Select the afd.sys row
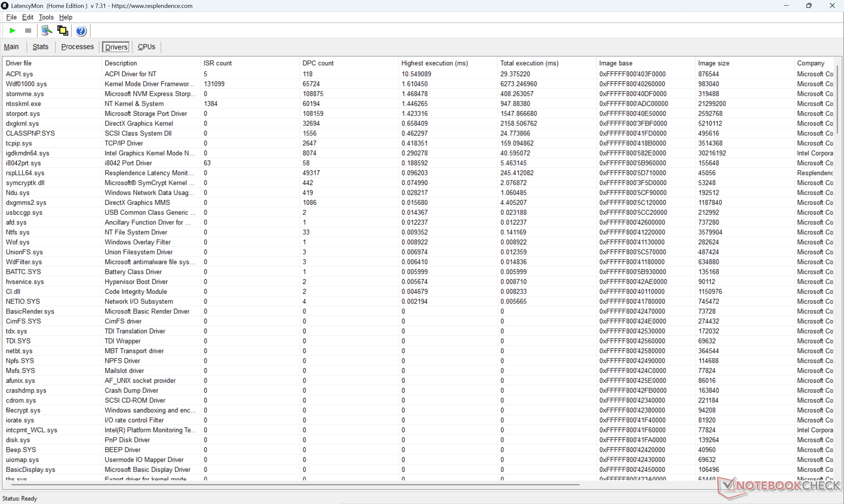The image size is (844, 504). [x=418, y=222]
